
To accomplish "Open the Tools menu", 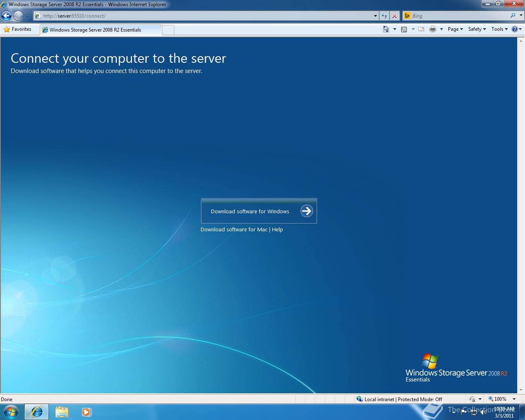I will click(x=500, y=29).
